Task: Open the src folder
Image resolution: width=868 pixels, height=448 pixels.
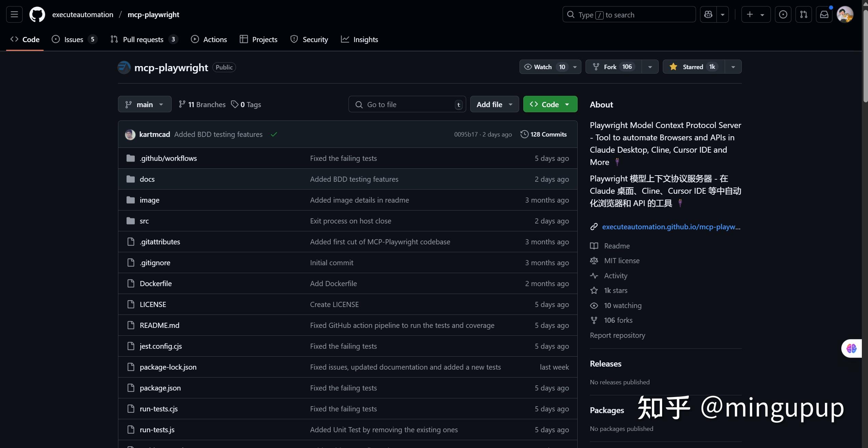Action: coord(144,221)
